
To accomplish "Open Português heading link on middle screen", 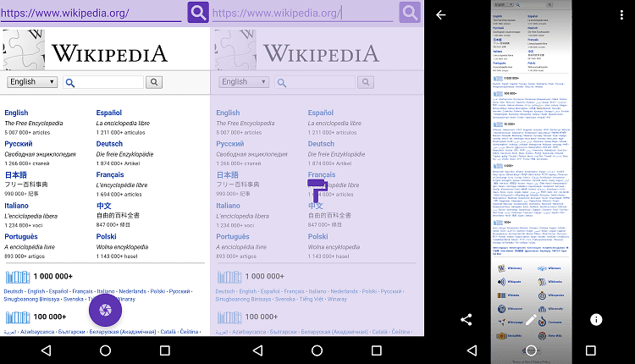I will coord(233,236).
